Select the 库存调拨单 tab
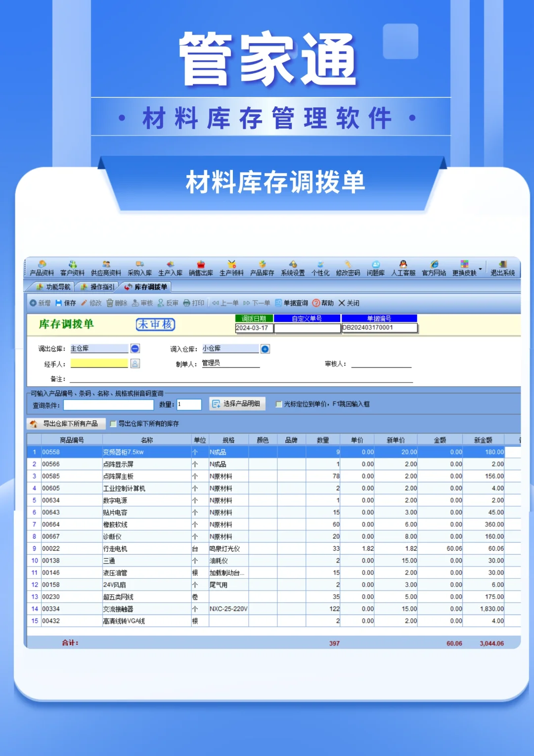This screenshot has height=756, width=534. [x=146, y=287]
